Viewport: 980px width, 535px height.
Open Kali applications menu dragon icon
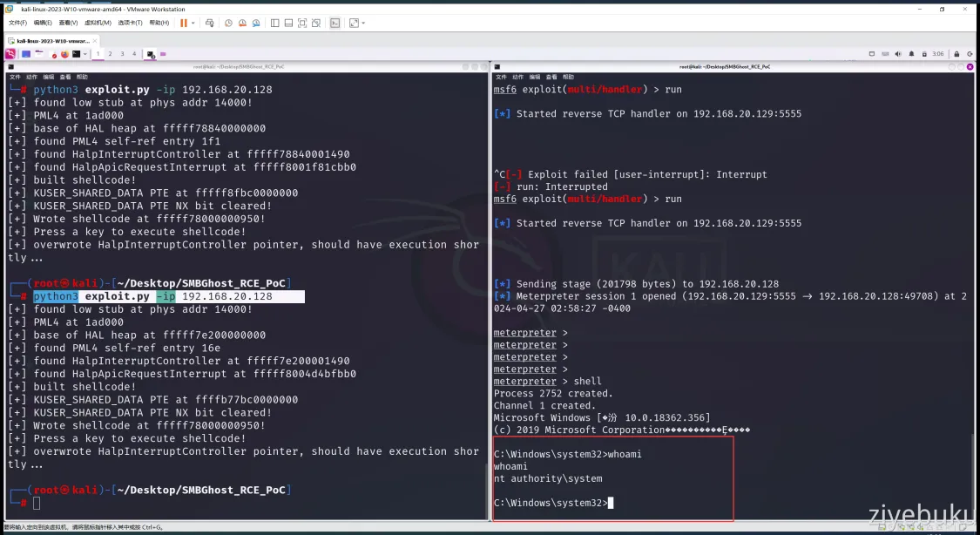(x=10, y=54)
